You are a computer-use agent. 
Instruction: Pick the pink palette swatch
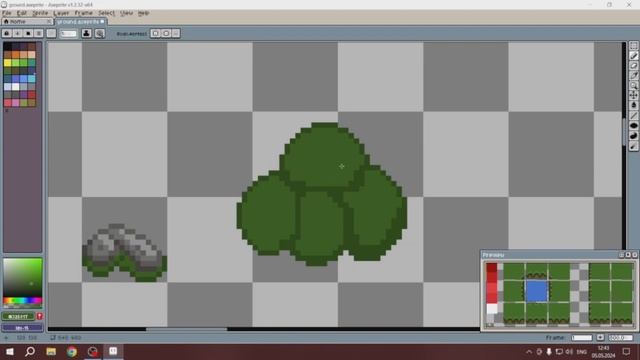pos(16,103)
